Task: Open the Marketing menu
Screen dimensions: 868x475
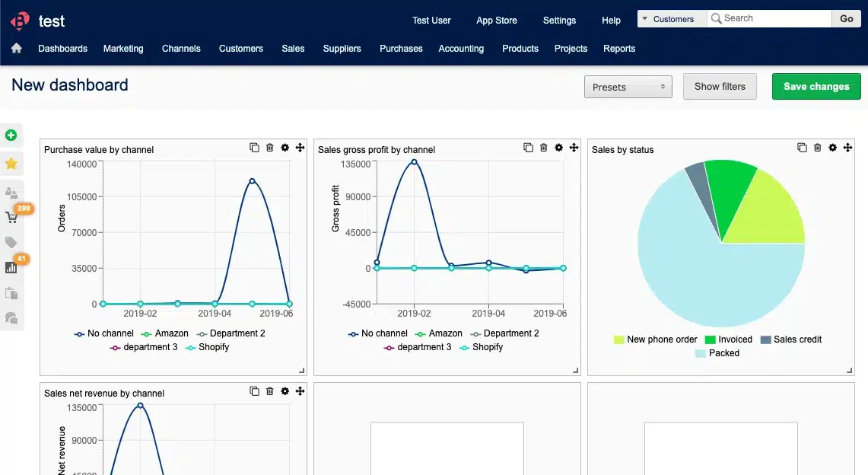Action: [x=123, y=49]
